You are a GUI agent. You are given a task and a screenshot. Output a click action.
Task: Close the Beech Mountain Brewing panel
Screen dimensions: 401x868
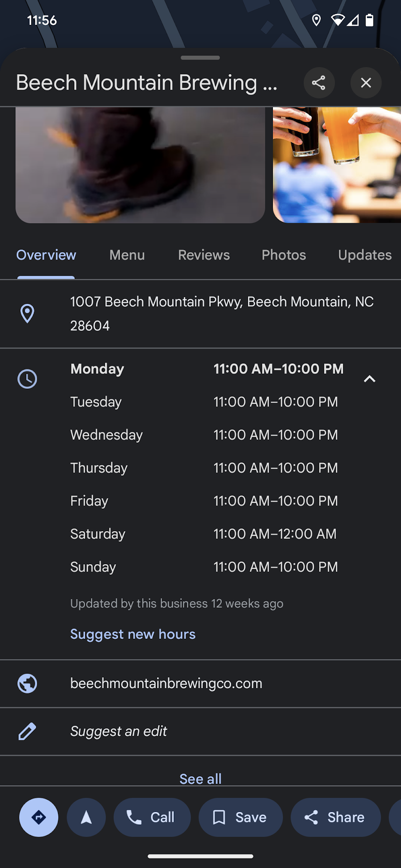click(366, 83)
